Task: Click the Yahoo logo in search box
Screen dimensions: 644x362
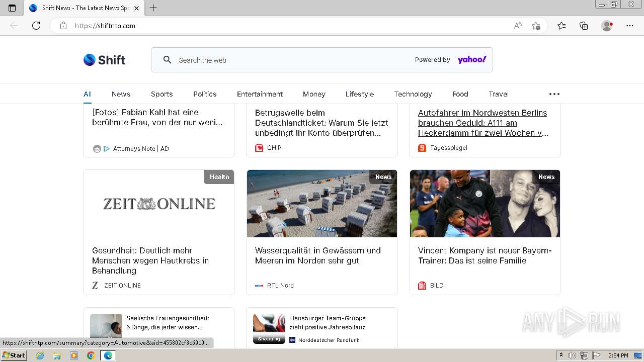Action: (x=472, y=60)
